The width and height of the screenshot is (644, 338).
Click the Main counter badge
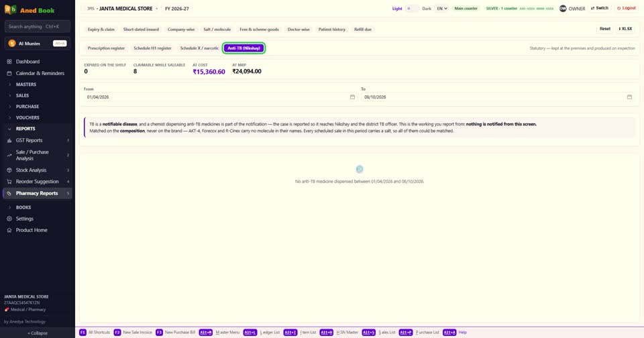pyautogui.click(x=466, y=8)
